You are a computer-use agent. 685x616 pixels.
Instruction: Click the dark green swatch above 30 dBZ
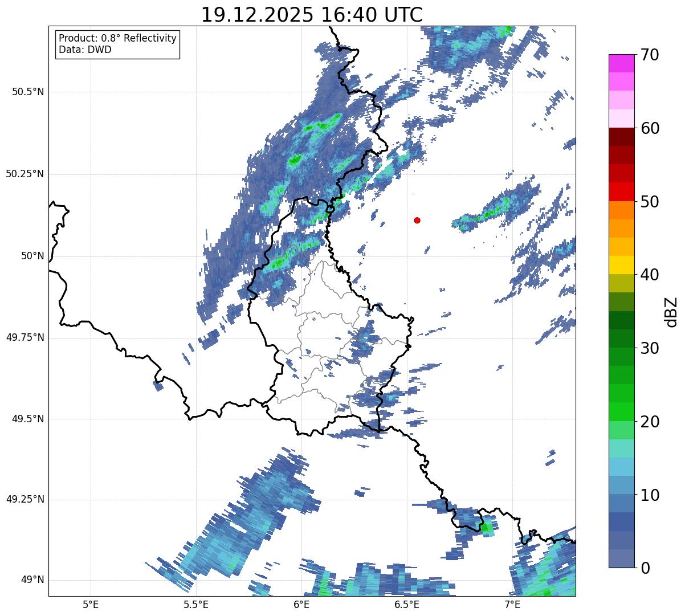tap(622, 320)
